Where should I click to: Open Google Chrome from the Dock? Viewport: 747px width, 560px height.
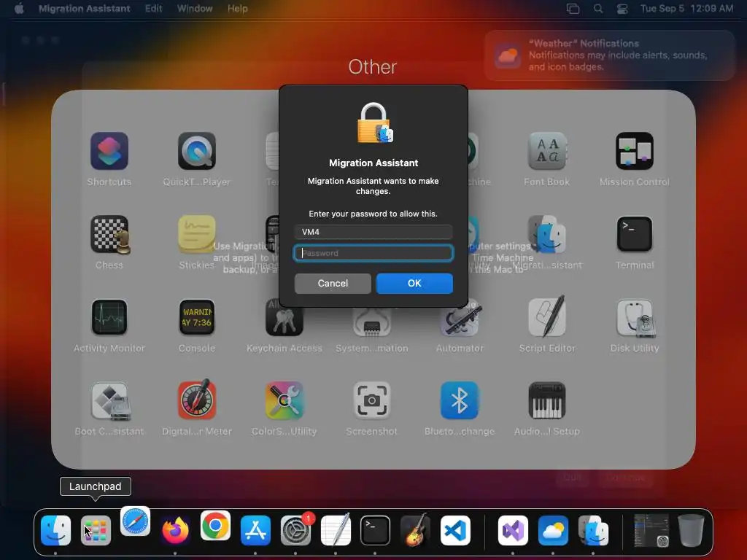pyautogui.click(x=215, y=526)
